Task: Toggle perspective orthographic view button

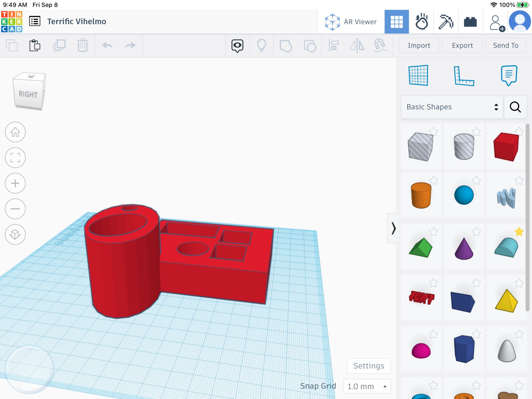Action: point(15,235)
